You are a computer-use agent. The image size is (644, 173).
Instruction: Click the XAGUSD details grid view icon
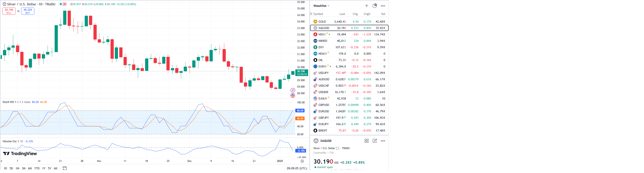367,141
